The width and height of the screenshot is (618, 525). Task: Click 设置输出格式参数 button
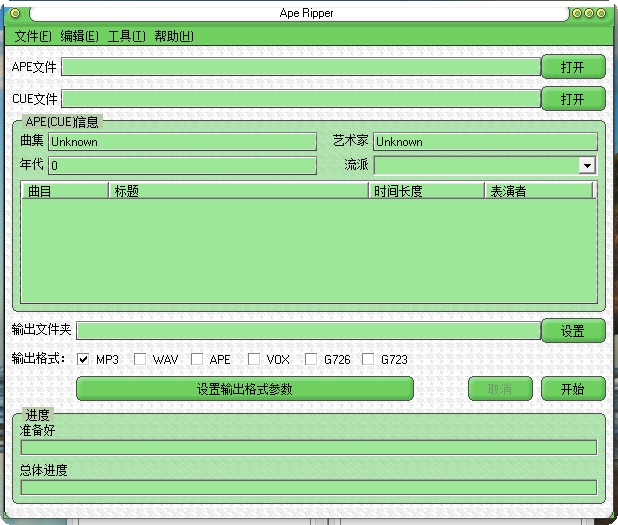(x=245, y=389)
